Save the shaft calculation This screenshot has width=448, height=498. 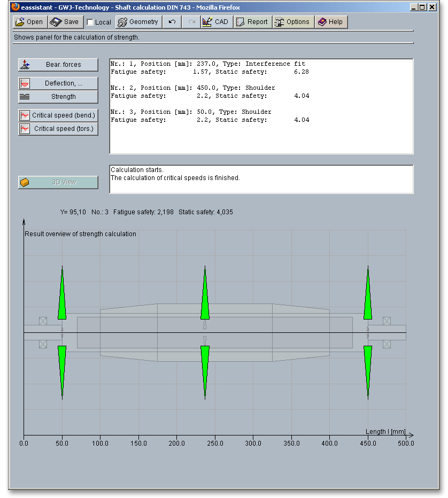point(65,22)
